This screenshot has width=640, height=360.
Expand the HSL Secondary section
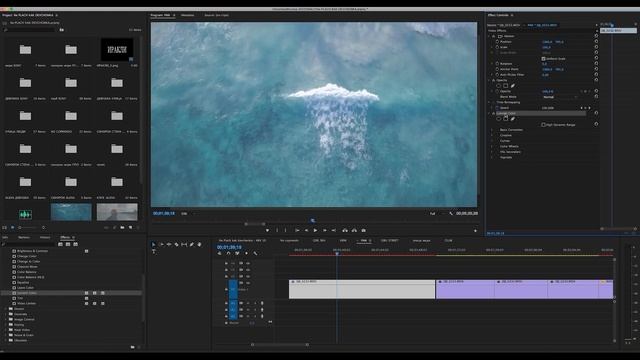(x=492, y=152)
